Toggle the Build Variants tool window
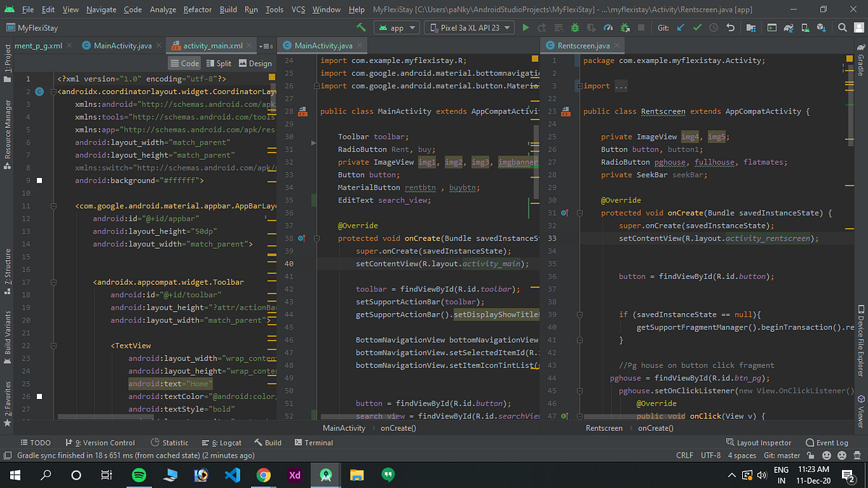The height and width of the screenshot is (488, 868). [8, 337]
